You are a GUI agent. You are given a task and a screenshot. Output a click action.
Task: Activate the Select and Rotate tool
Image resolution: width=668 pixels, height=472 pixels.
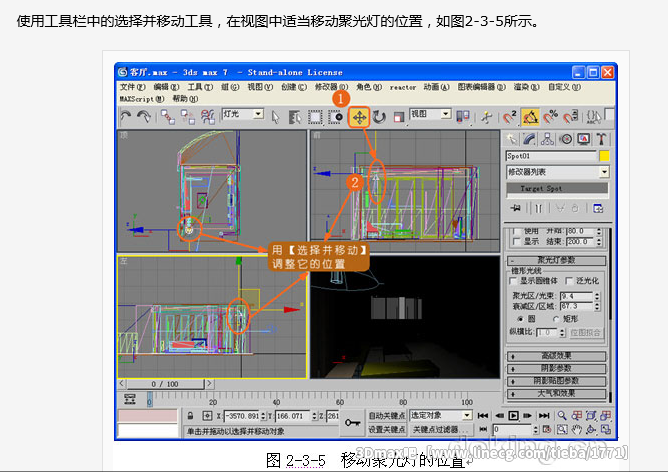click(379, 117)
